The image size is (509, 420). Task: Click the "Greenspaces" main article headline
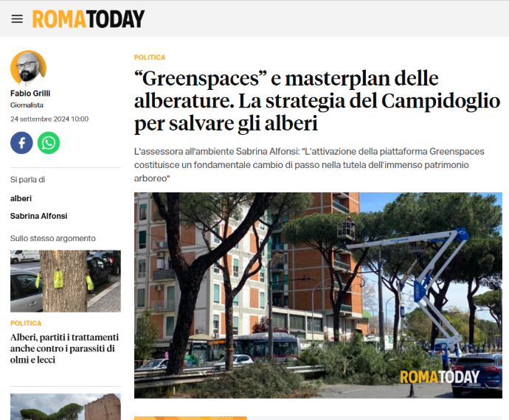pyautogui.click(x=316, y=101)
